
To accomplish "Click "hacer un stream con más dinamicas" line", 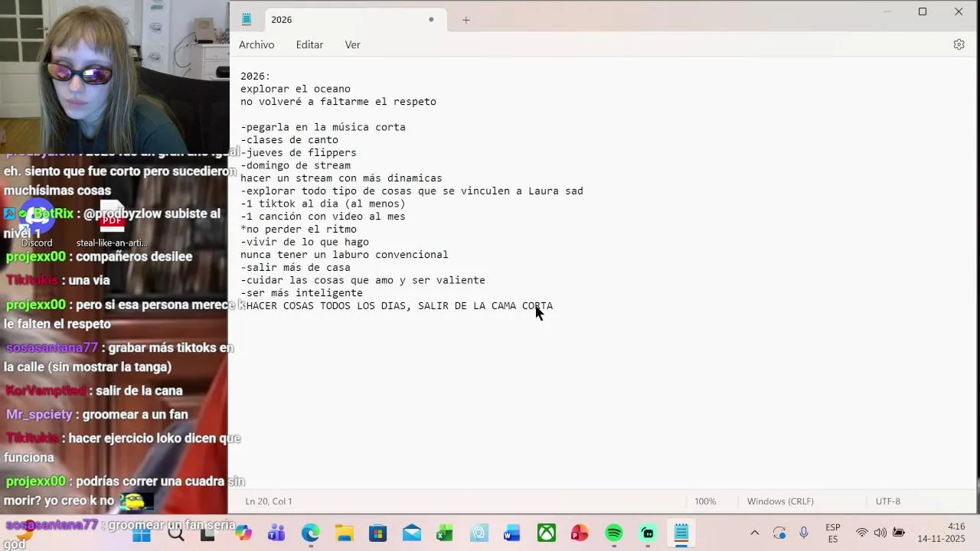I will click(x=341, y=178).
